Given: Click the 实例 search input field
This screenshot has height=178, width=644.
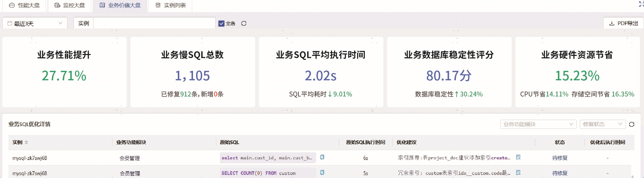Looking at the screenshot, I should click(x=154, y=24).
